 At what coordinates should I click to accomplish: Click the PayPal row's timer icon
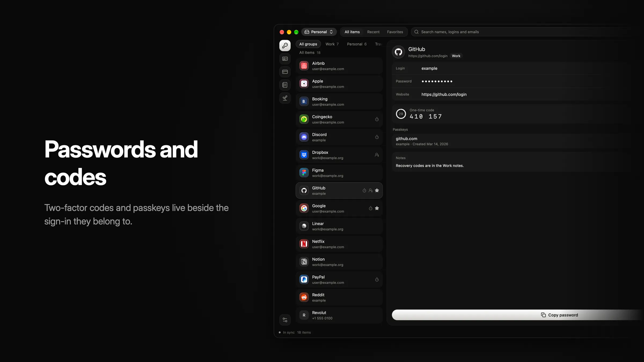tap(377, 279)
